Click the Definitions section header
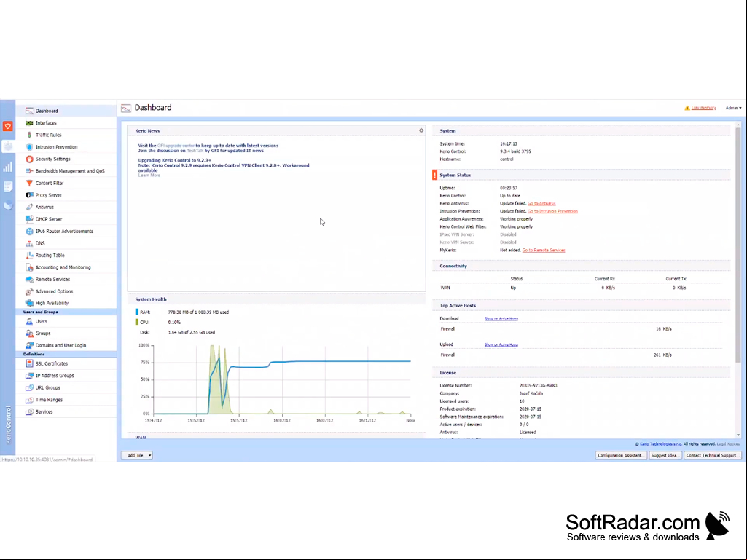Viewport: 747px width, 560px height. [66, 355]
